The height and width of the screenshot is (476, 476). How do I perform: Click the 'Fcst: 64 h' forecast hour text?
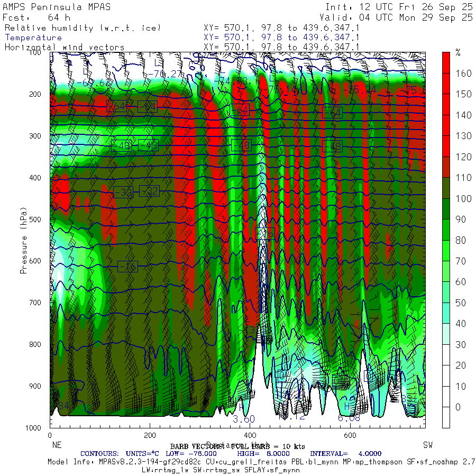[36, 17]
